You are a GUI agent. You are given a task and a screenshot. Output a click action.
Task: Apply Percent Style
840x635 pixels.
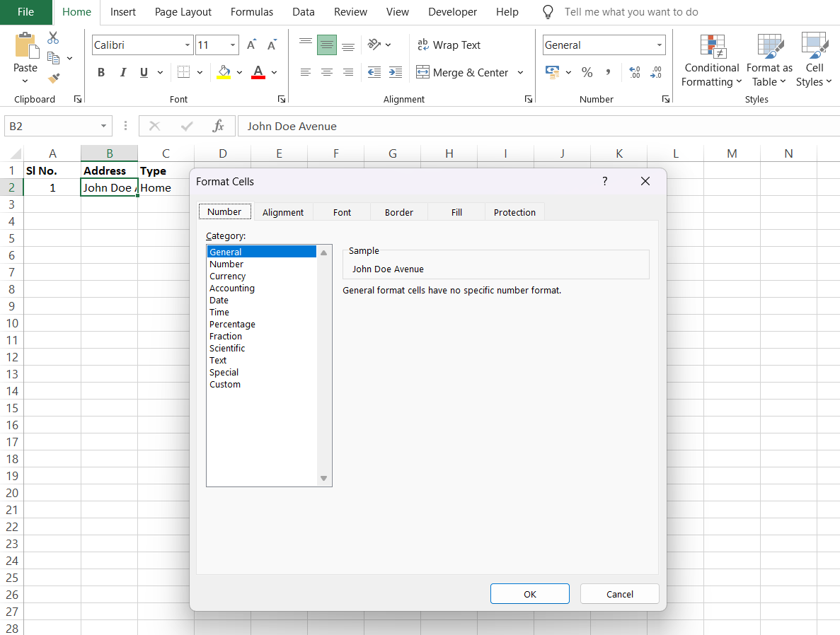[x=587, y=72]
